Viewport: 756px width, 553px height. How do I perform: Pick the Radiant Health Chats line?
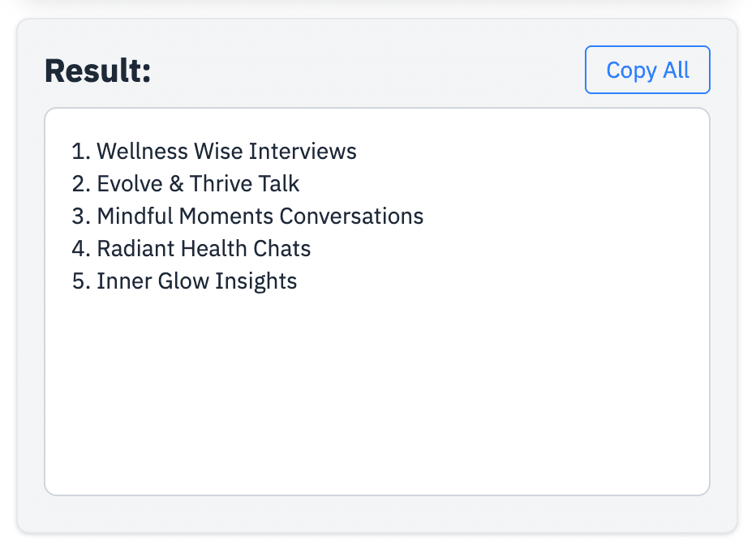[191, 249]
